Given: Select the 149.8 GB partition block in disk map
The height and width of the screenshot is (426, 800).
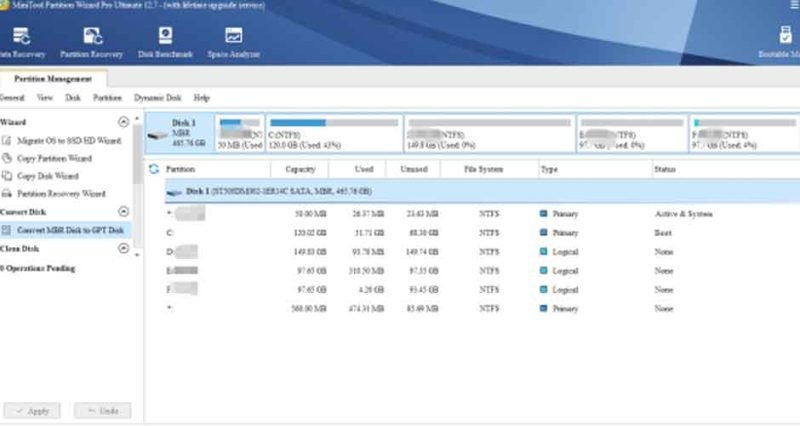Looking at the screenshot, I should (489, 133).
